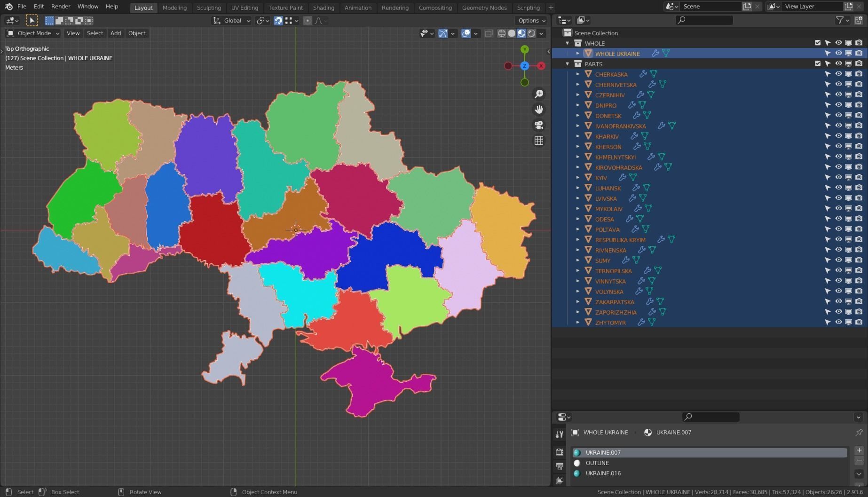Open Global transform orientation dropdown
Image resolution: width=868 pixels, height=497 pixels.
point(231,21)
